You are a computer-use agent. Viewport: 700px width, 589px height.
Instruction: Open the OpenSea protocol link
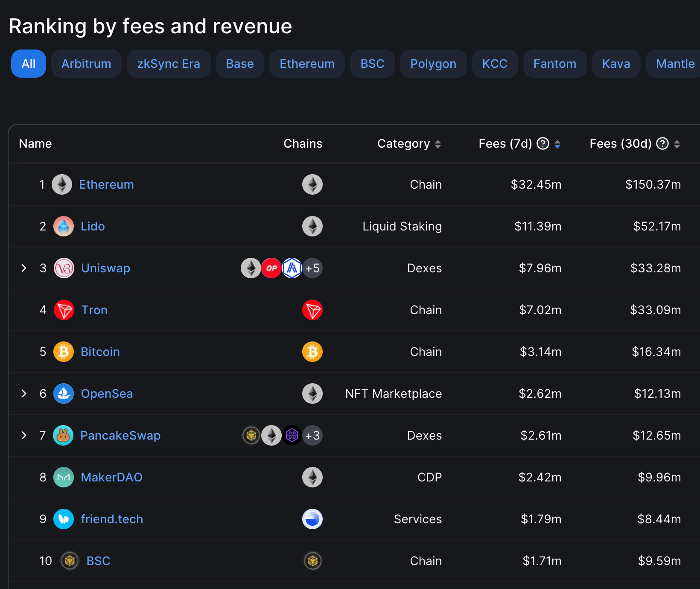[107, 394]
